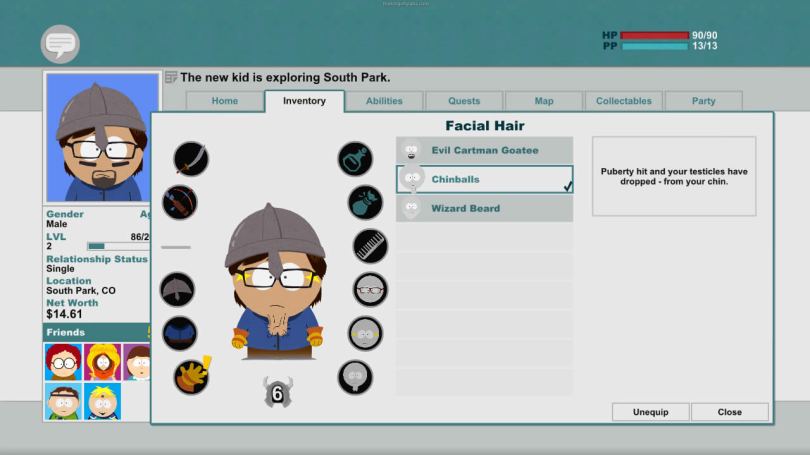Click the Close button in inventory
The image size is (810, 455).
(x=730, y=412)
